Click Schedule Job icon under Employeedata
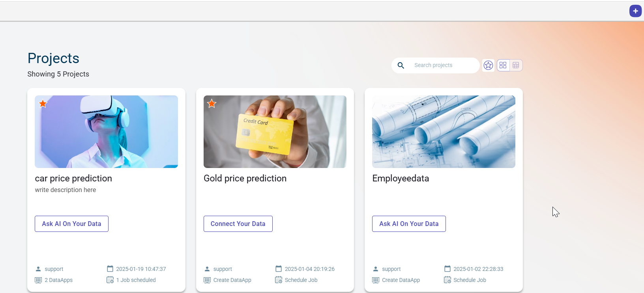The width and height of the screenshot is (644, 293). 447,280
